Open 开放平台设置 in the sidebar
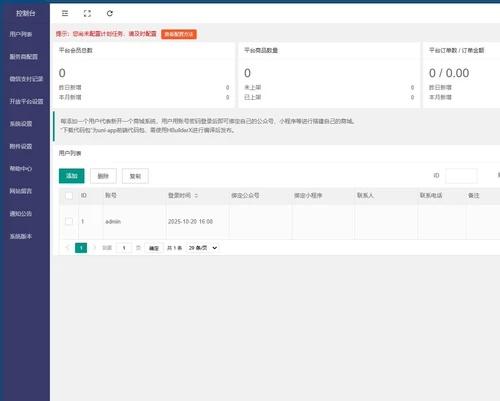500x401 pixels. [x=26, y=101]
